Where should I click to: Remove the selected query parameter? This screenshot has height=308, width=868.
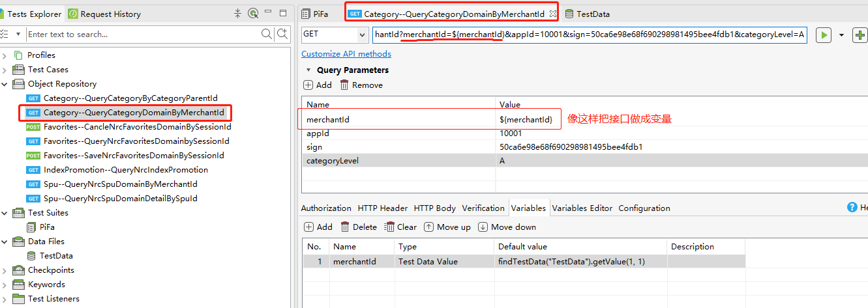coord(362,85)
